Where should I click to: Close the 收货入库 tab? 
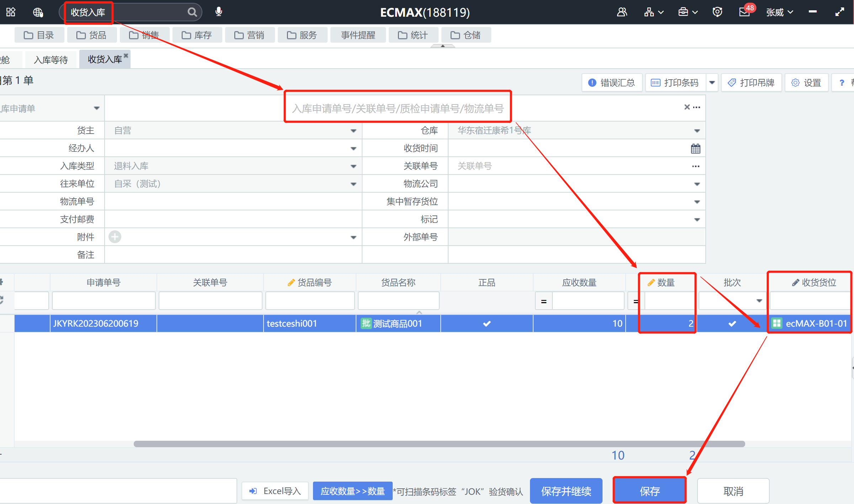[126, 55]
